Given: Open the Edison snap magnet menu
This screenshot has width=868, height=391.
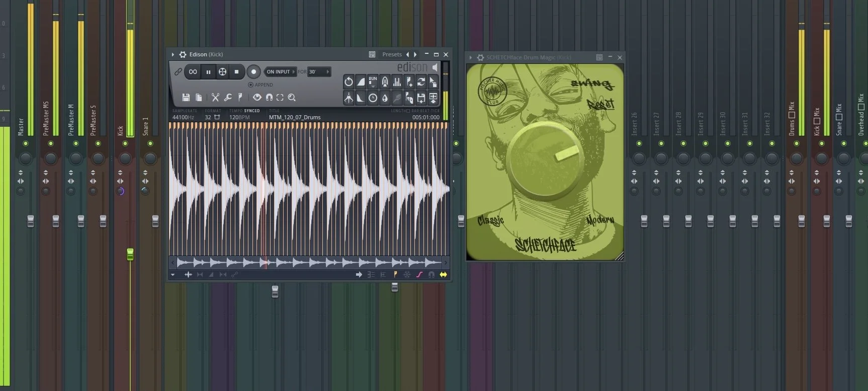Looking at the screenshot, I should (269, 97).
